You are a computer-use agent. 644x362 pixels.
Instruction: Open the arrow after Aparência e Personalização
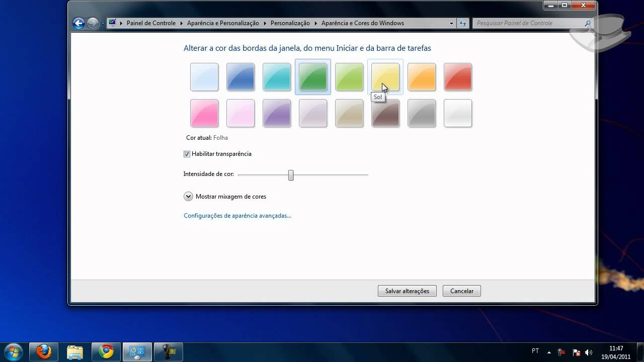265,23
